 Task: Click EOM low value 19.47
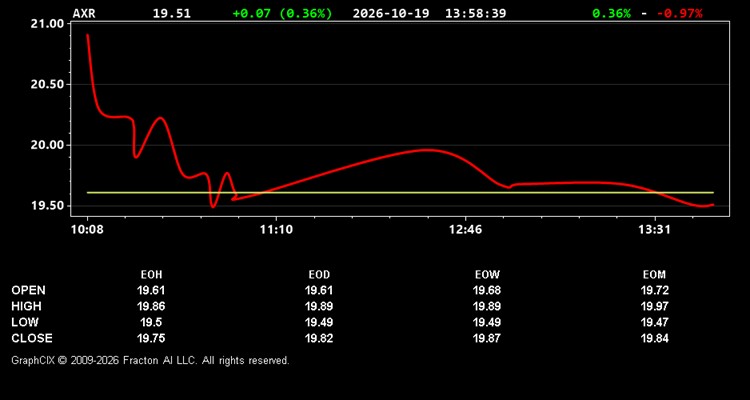point(654,322)
